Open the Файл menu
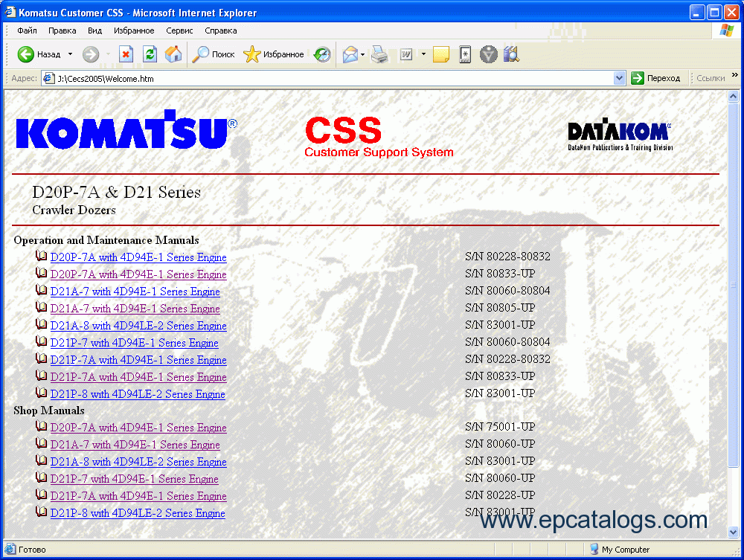 tap(27, 30)
